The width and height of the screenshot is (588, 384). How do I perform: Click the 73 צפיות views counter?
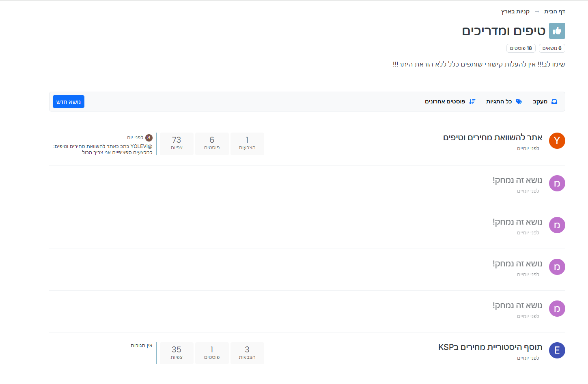[x=177, y=144]
